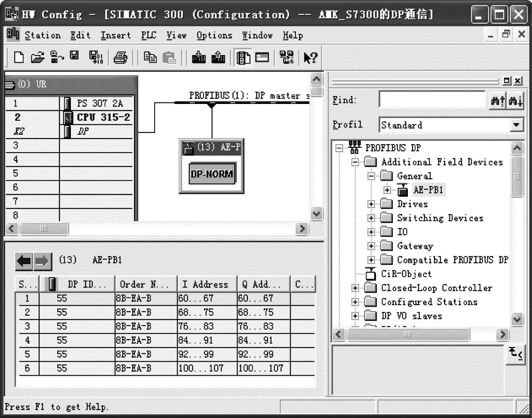Click Upload from Module toolbar icon

[x=218, y=57]
